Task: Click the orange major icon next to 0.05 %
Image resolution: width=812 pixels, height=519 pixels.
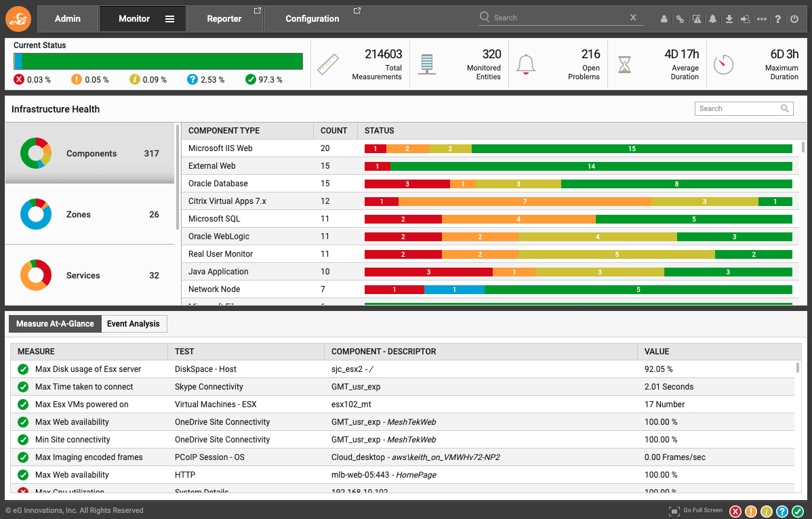Action: (x=77, y=79)
